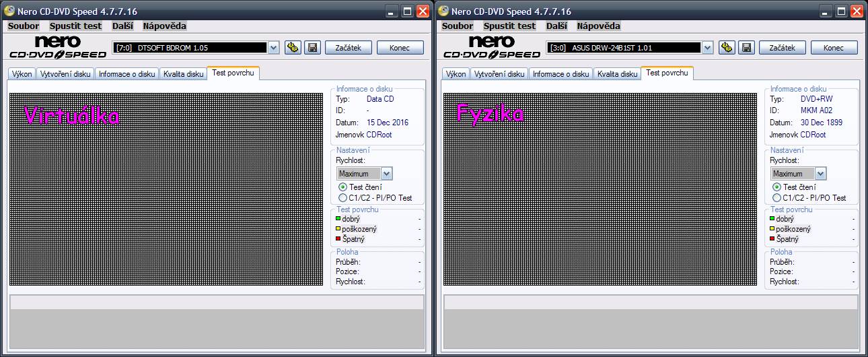This screenshot has height=357, width=868.
Task: Open Nápověda menu in DTSOFT window
Action: point(165,26)
